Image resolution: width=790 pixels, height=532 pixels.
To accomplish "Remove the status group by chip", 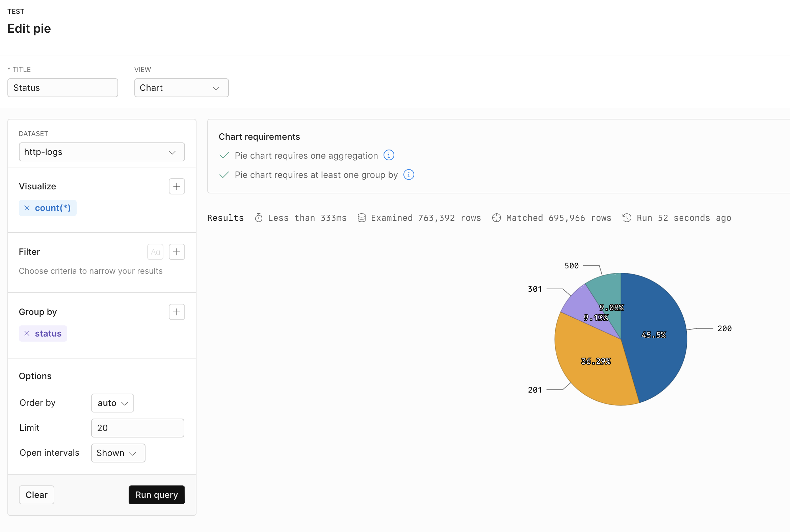I will pos(27,333).
